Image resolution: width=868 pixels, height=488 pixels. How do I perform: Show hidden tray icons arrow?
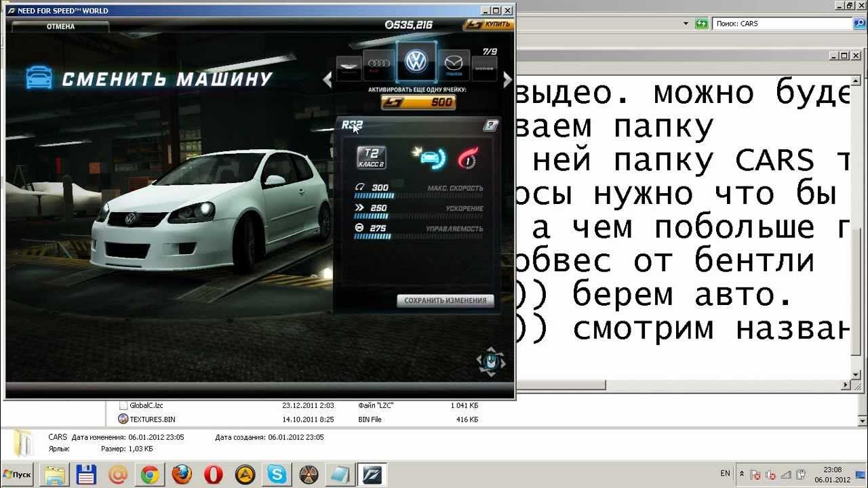click(742, 474)
